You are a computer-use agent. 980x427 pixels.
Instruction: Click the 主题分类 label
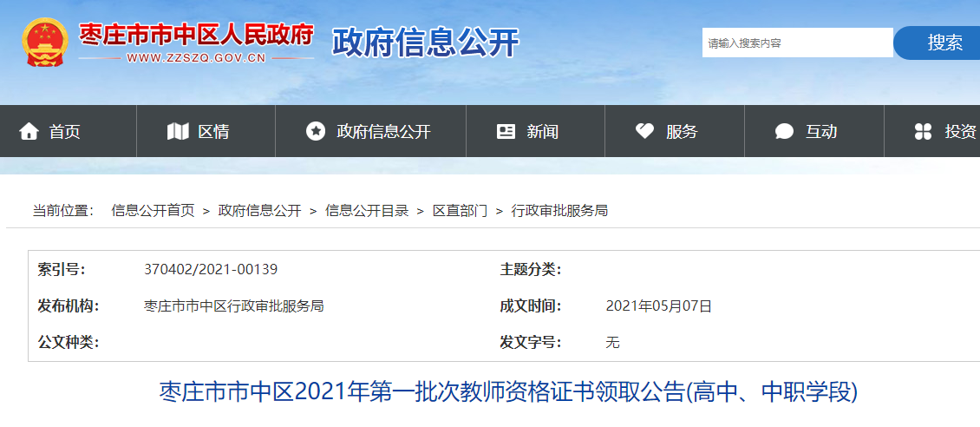[x=531, y=270]
